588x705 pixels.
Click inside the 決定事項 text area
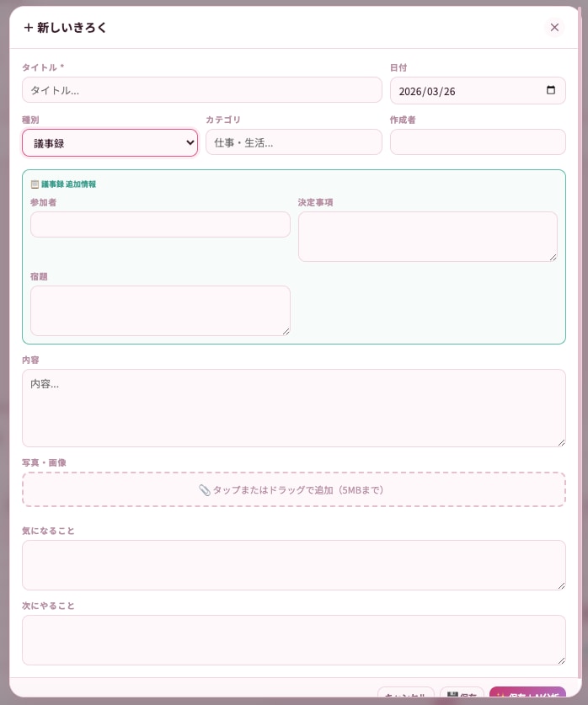pos(428,237)
